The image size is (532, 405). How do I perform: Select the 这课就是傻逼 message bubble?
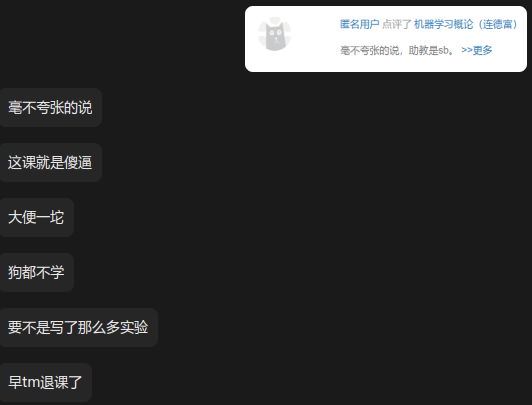pyautogui.click(x=51, y=162)
